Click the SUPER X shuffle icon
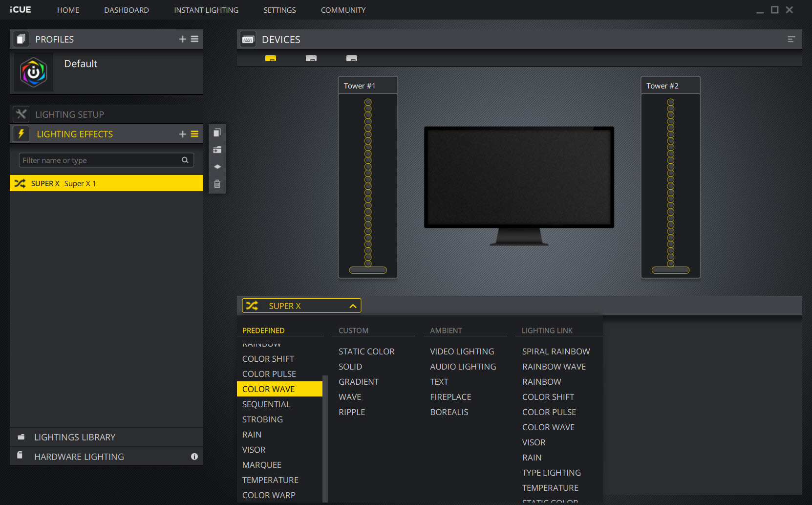 (x=252, y=306)
